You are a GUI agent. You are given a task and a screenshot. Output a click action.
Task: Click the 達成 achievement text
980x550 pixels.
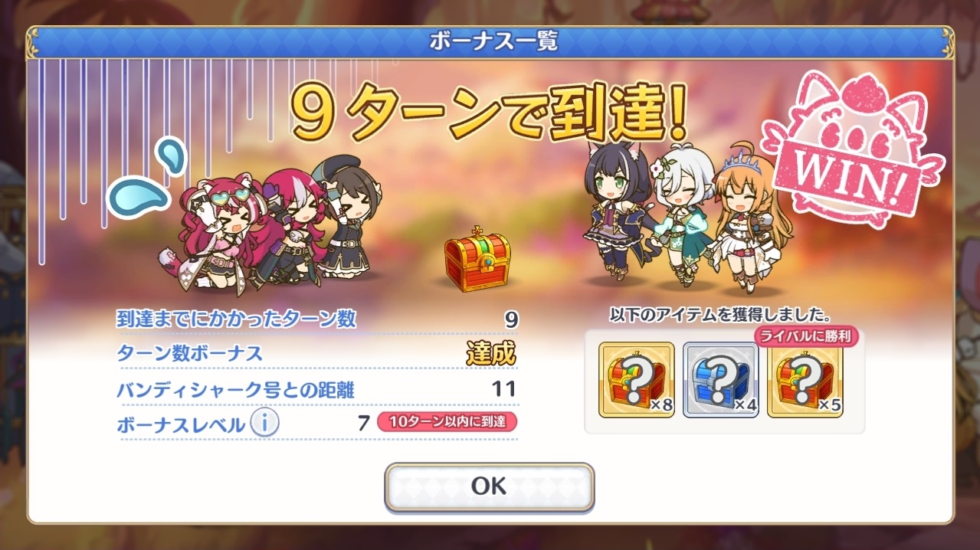tap(490, 354)
